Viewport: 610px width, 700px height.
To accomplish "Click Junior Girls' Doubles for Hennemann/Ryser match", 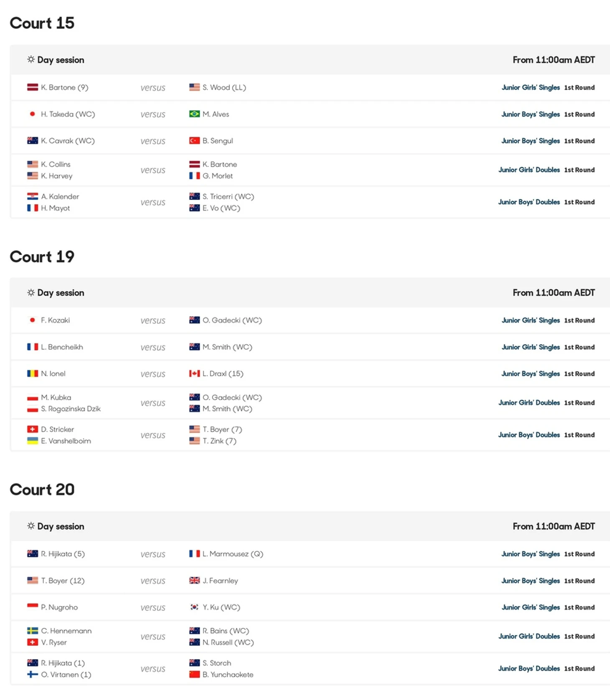I will tap(529, 636).
